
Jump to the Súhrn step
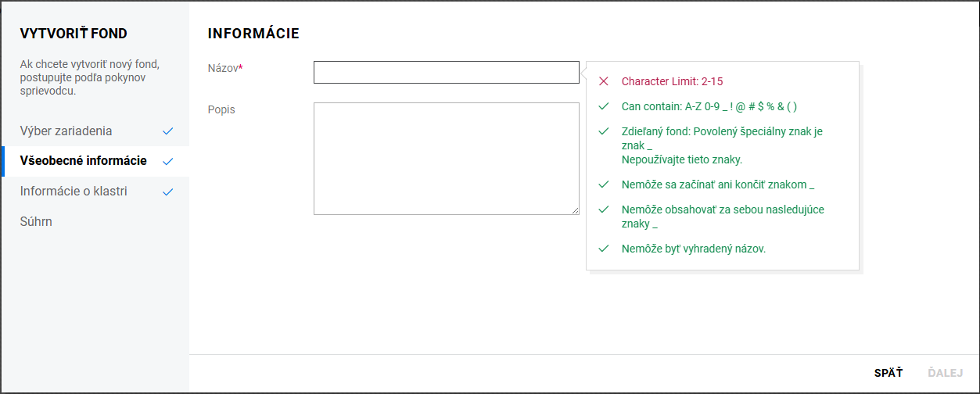click(36, 222)
